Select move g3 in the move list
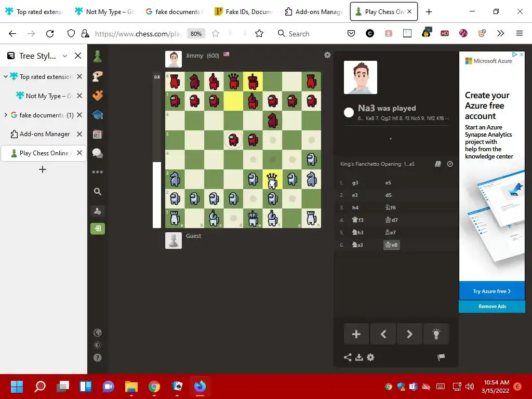The width and height of the screenshot is (532, 399). tap(355, 182)
